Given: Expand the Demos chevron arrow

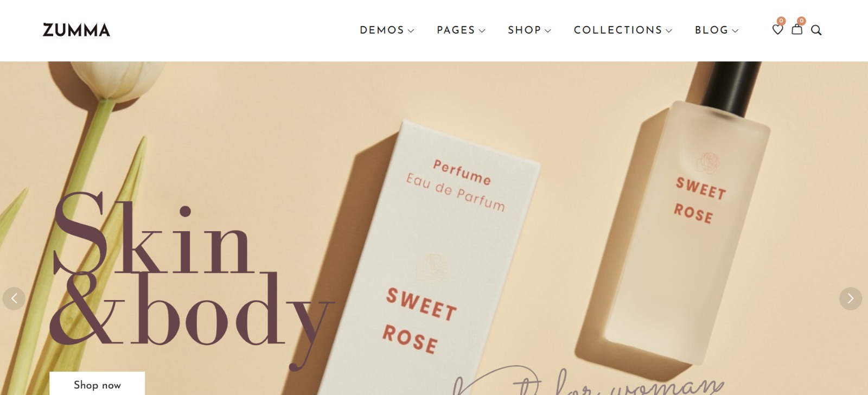Looking at the screenshot, I should pos(411,31).
